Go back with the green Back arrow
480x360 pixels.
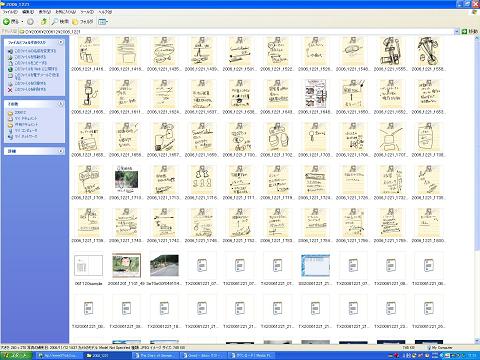point(11,22)
